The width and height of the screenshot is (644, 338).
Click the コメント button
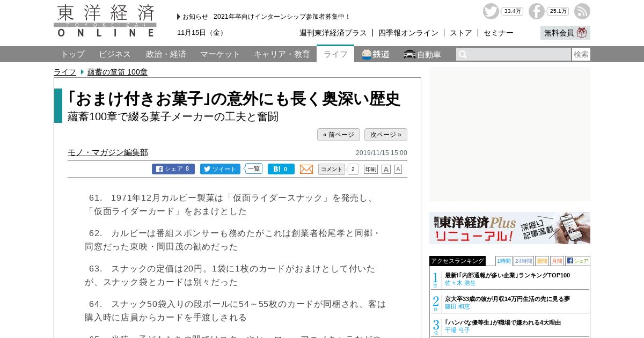point(332,169)
